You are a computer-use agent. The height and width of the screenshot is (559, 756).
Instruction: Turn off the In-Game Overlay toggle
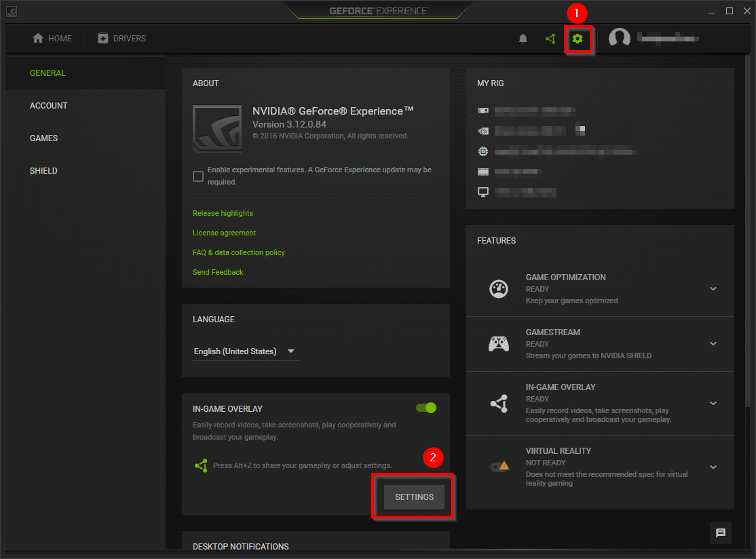click(x=426, y=408)
